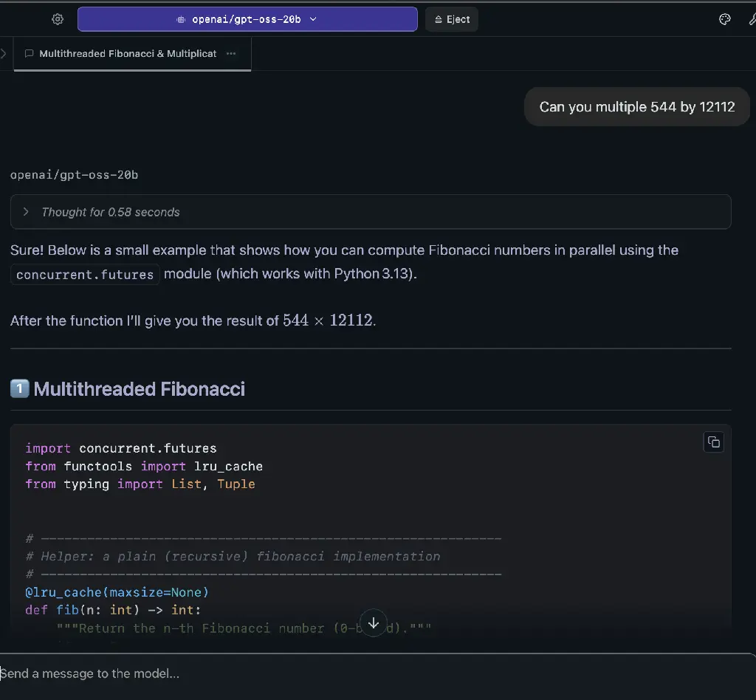Screen dimensions: 756x700
Task: Click the math expression '544 × 12112'
Action: pyautogui.click(x=327, y=320)
